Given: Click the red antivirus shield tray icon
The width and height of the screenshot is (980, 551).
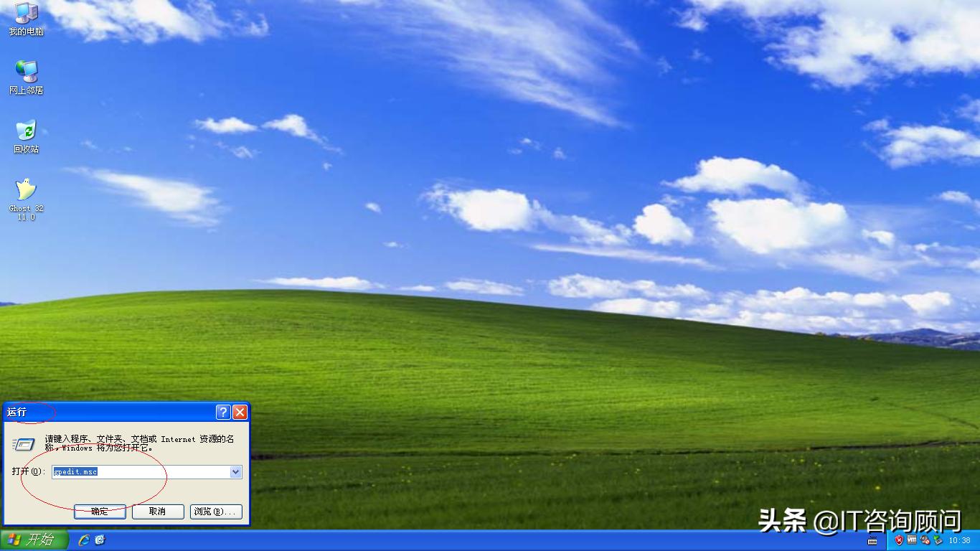Looking at the screenshot, I should (x=899, y=540).
